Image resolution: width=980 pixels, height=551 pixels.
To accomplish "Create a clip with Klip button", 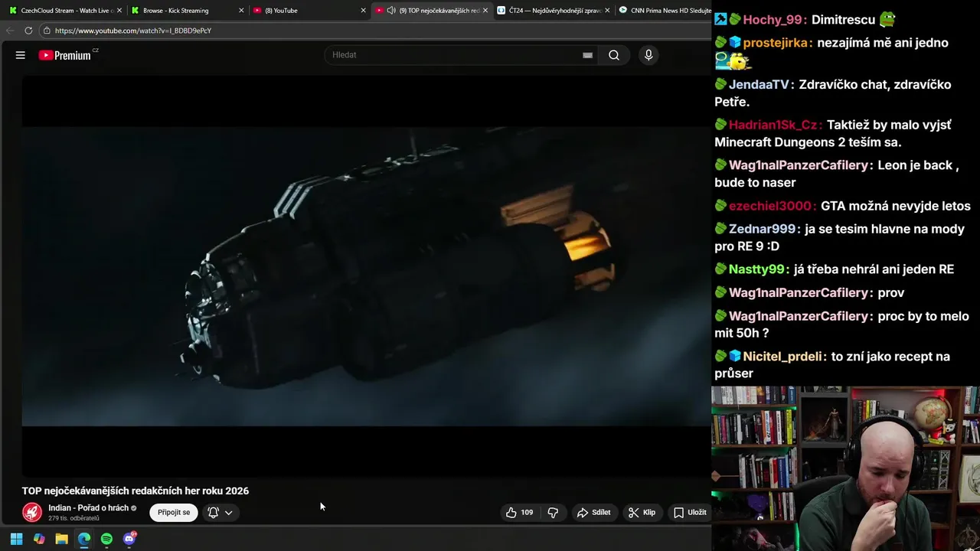I will point(642,513).
